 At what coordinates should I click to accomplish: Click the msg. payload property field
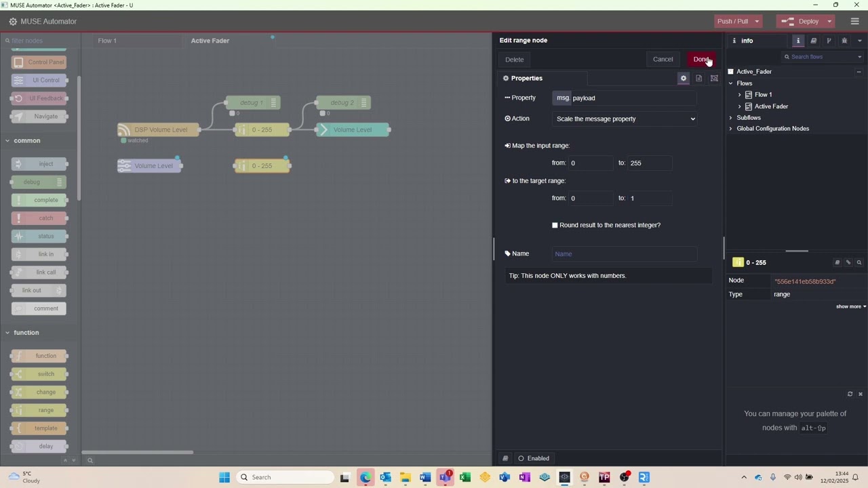pos(624,98)
